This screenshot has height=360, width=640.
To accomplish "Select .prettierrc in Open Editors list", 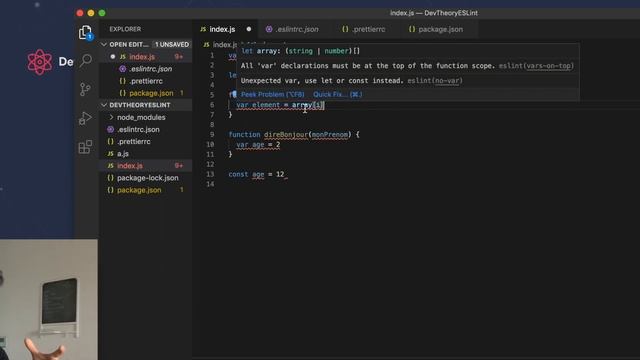I will (x=146, y=81).
